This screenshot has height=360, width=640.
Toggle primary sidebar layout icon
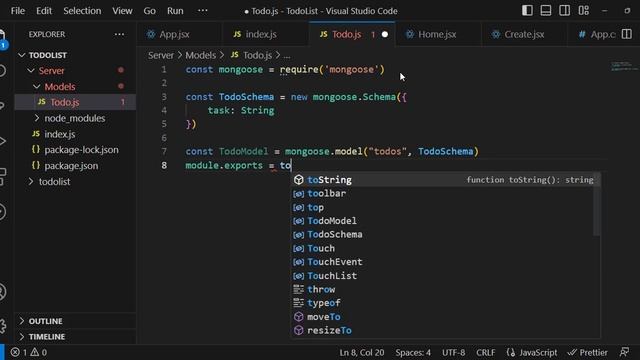[527, 11]
